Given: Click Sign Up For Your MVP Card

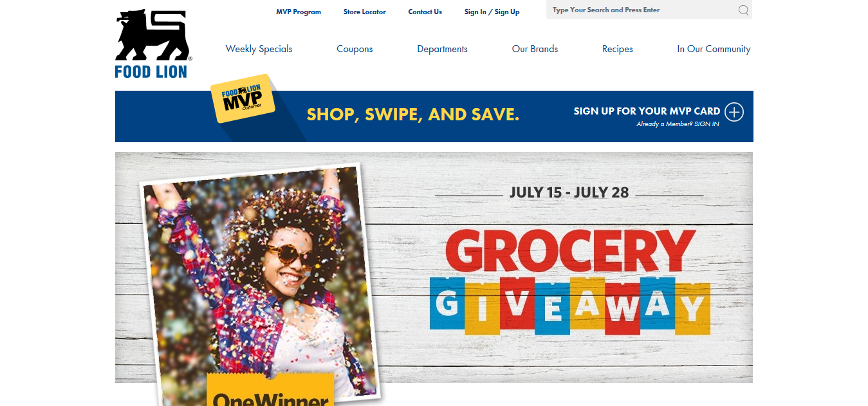Looking at the screenshot, I should click(647, 111).
